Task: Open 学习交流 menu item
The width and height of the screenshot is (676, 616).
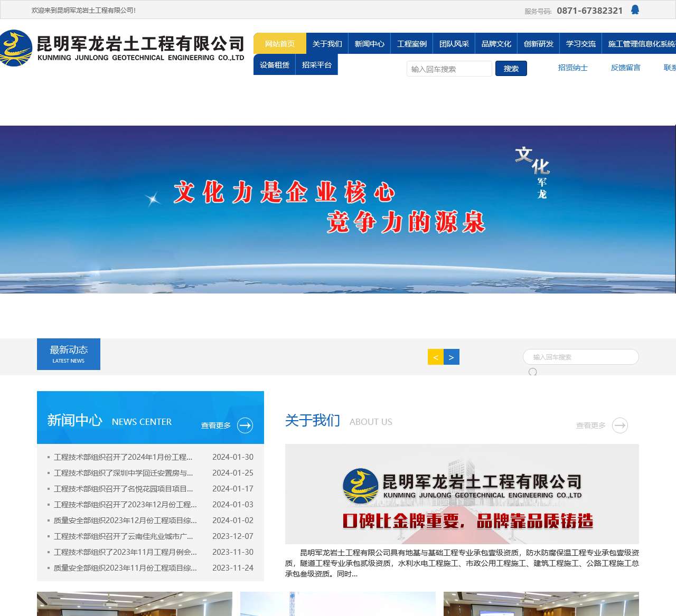Action: click(581, 44)
